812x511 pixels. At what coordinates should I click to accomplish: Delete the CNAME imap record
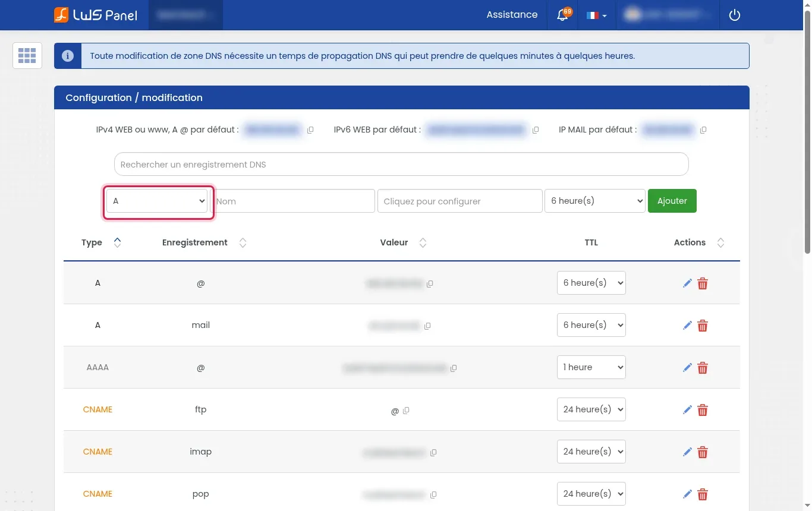point(703,452)
